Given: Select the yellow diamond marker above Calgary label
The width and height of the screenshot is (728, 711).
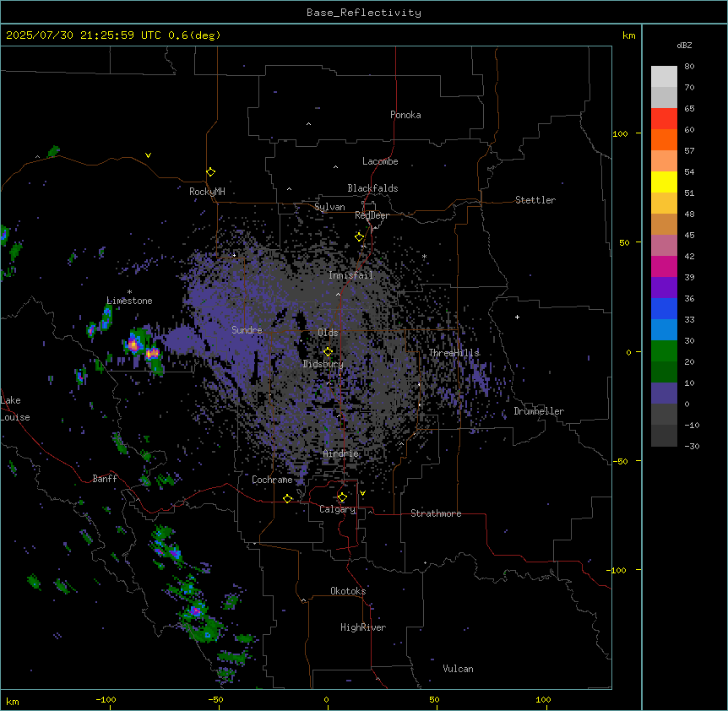Looking at the screenshot, I should tap(342, 497).
